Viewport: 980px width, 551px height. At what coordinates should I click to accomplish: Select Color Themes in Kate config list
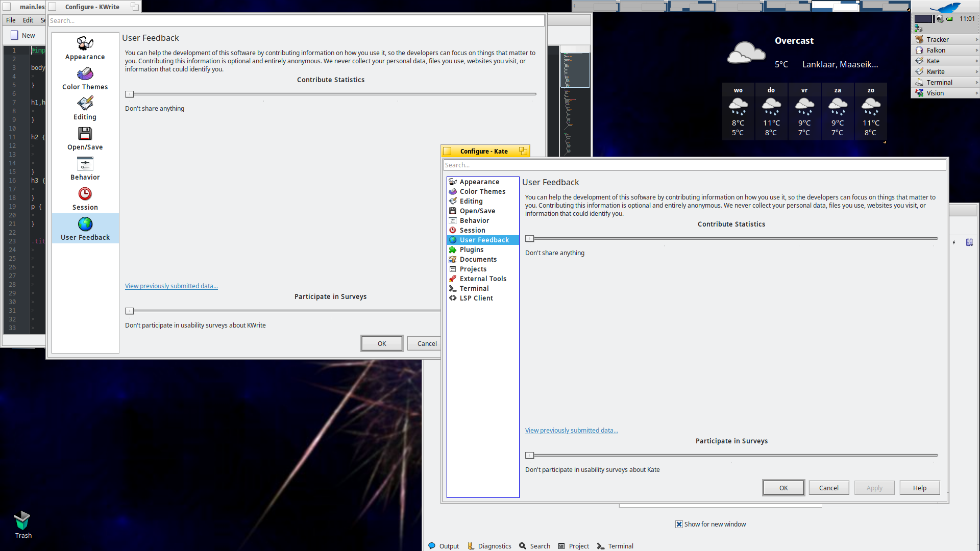(483, 191)
